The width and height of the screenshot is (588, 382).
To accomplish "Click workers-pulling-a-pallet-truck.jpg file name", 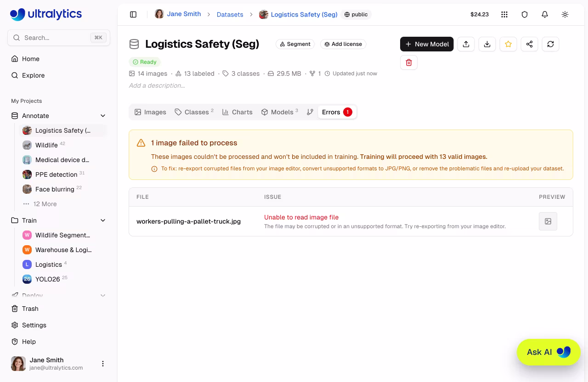I will (x=188, y=221).
